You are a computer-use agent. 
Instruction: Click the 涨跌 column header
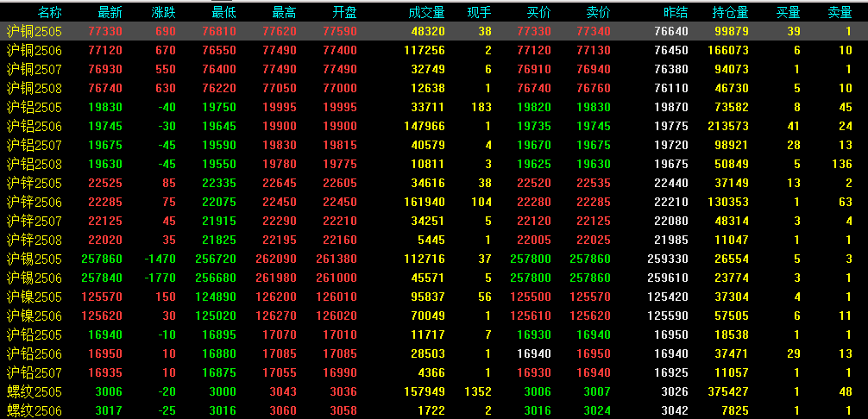tap(163, 12)
